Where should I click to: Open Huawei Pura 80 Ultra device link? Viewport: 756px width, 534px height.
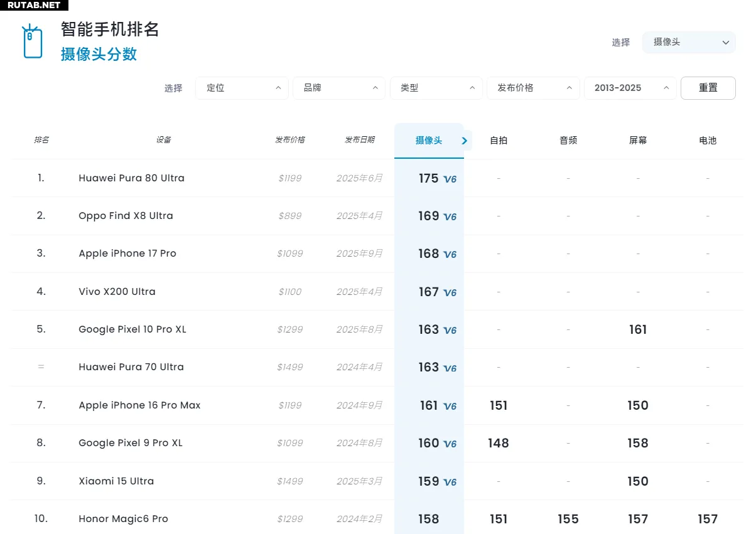(x=132, y=178)
